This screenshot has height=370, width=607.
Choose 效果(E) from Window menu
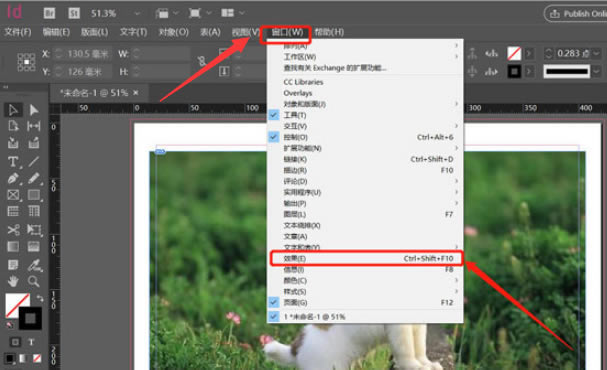click(x=366, y=258)
